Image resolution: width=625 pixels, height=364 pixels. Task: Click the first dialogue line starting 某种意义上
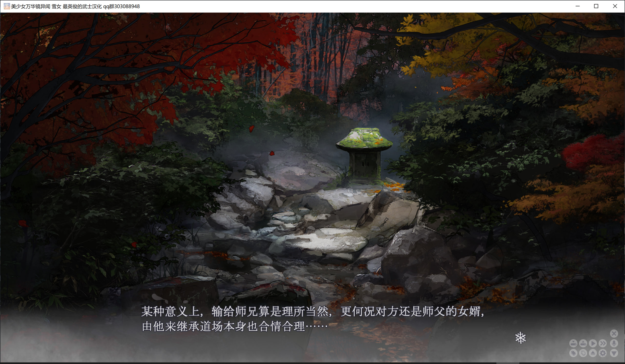point(312,312)
